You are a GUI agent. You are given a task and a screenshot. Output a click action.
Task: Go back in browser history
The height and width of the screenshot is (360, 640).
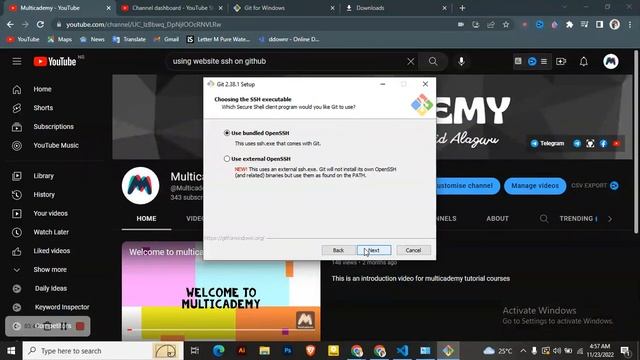click(x=10, y=24)
